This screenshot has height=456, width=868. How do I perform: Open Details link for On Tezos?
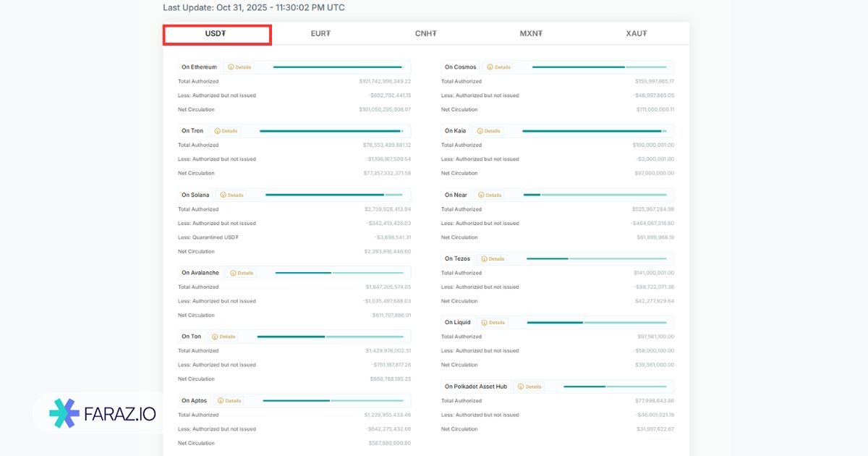(x=492, y=259)
